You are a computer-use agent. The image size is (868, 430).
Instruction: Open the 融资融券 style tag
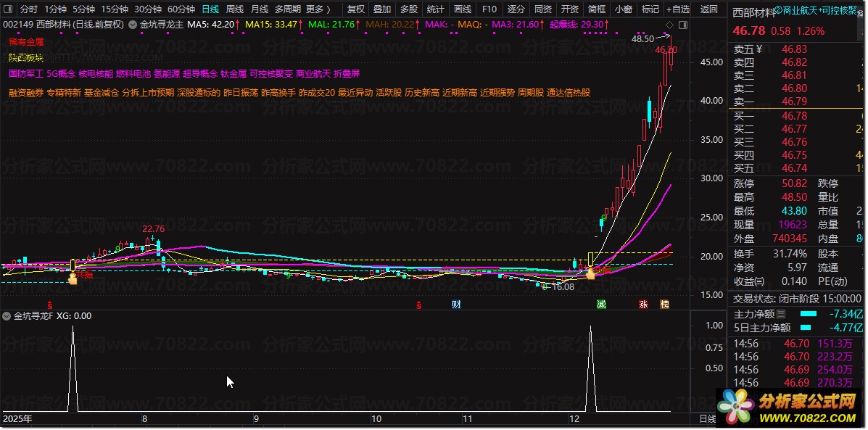tap(26, 92)
